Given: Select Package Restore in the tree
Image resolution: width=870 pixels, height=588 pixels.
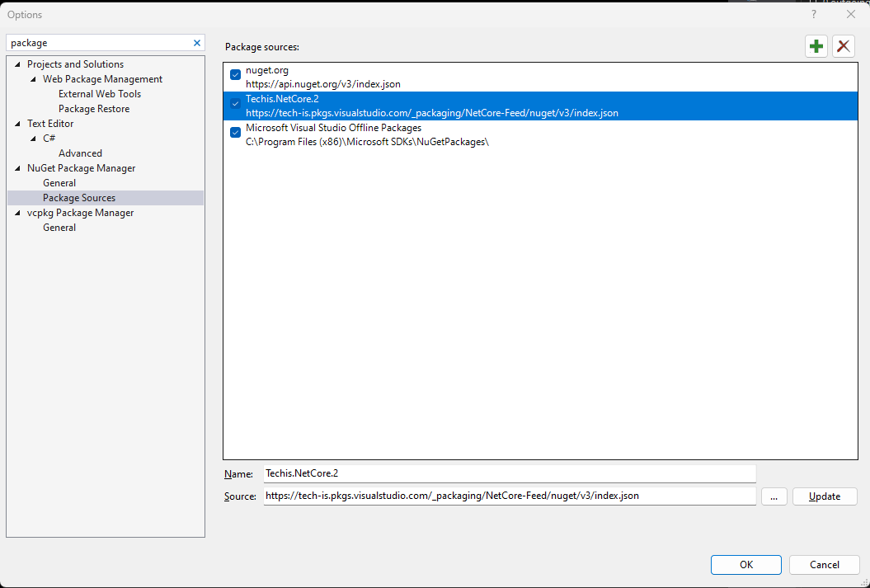Looking at the screenshot, I should tap(94, 109).
